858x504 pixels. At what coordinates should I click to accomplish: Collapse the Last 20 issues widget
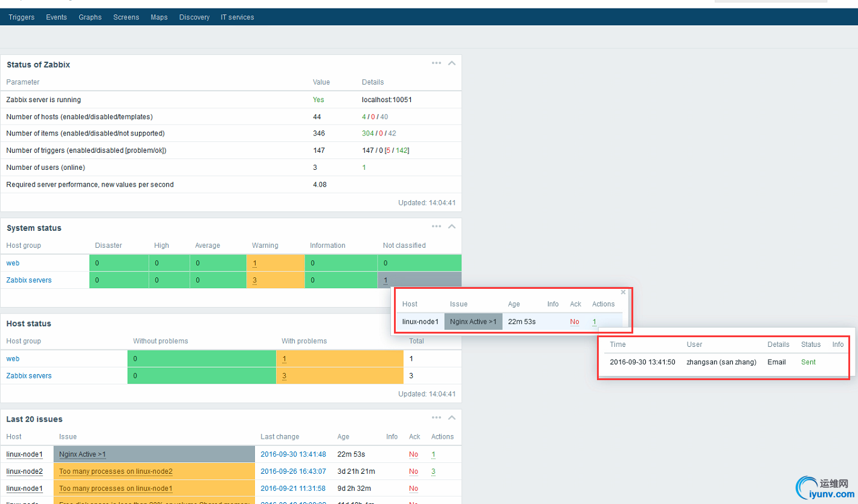(451, 418)
